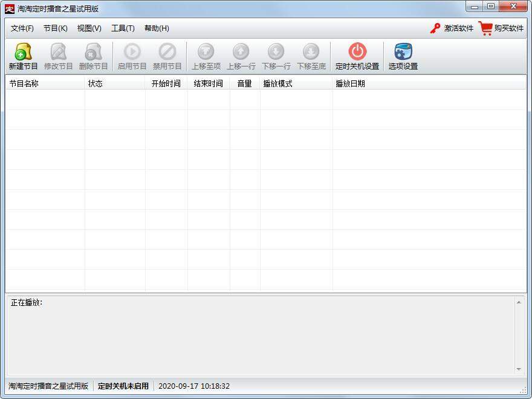Viewport: 532px width, 399px height.
Task: Open the 帮助(H) help menu
Action: pos(157,28)
